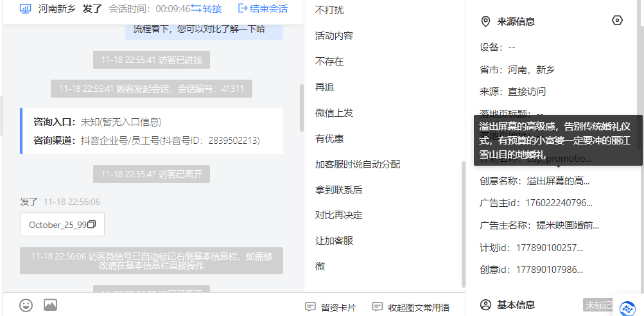Click the monitor icon beside 河南新乡
The width and height of the screenshot is (644, 316).
click(26, 8)
